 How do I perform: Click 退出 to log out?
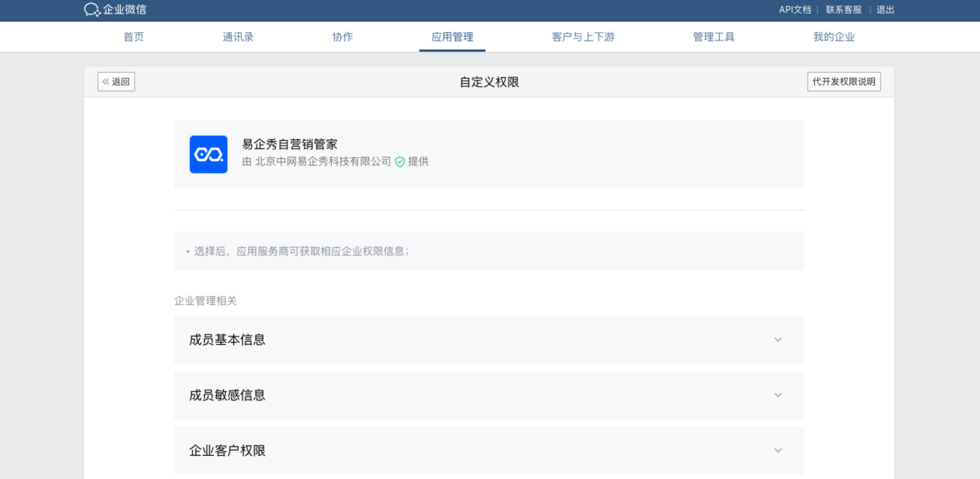[885, 10]
